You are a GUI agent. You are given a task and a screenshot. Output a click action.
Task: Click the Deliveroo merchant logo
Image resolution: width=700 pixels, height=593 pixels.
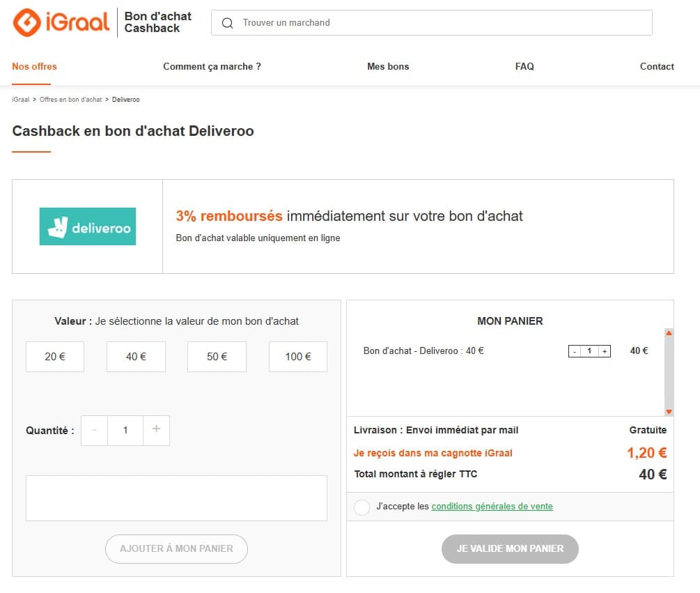(87, 226)
